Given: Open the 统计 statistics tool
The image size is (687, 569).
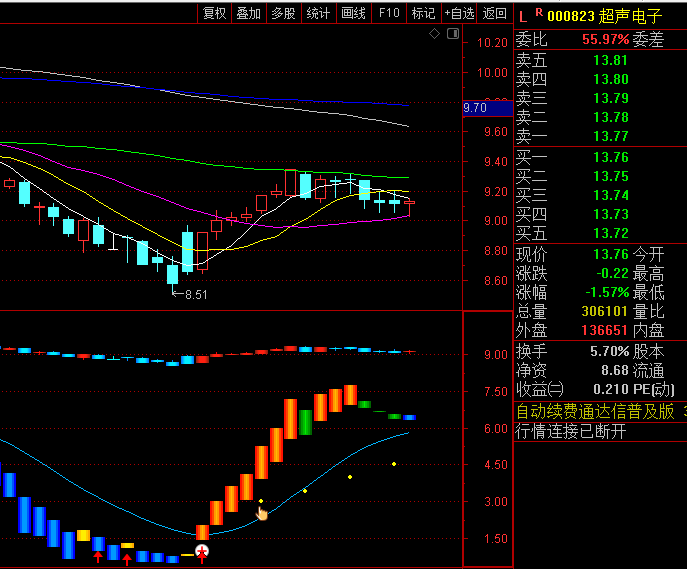Looking at the screenshot, I should [319, 13].
